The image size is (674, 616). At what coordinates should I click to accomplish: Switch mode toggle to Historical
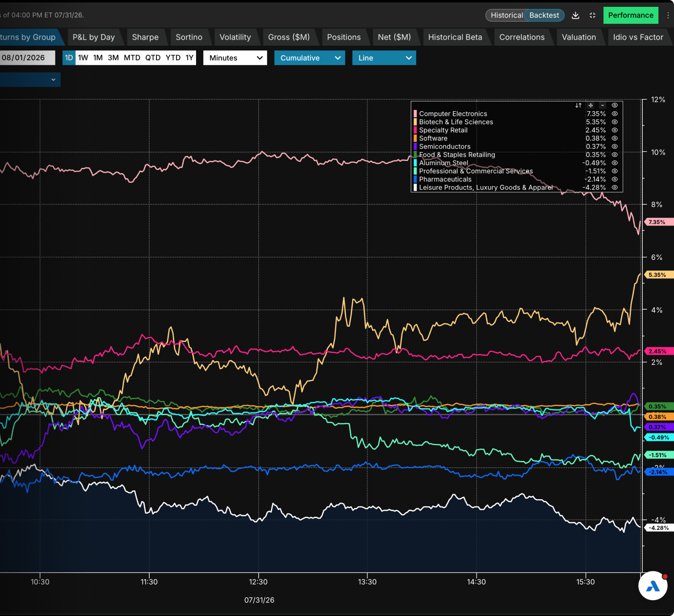click(x=506, y=15)
